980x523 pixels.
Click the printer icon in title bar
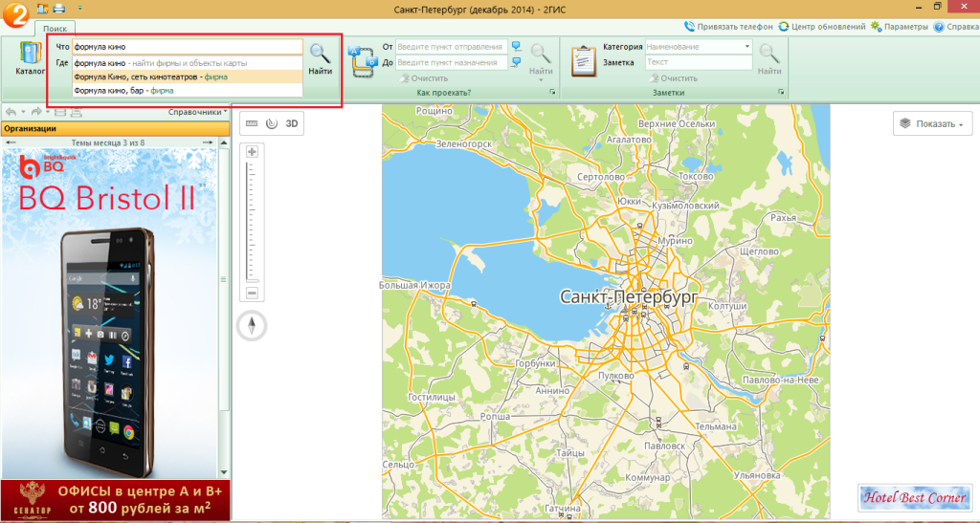(58, 8)
